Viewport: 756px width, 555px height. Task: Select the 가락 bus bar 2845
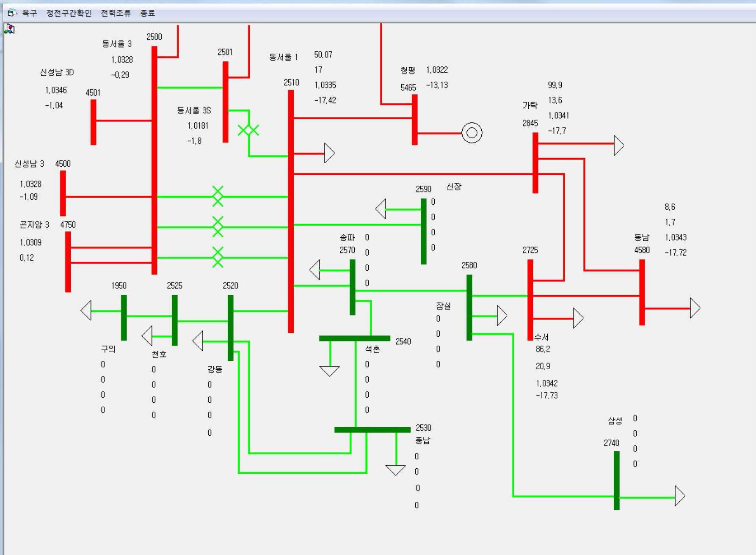(x=535, y=163)
